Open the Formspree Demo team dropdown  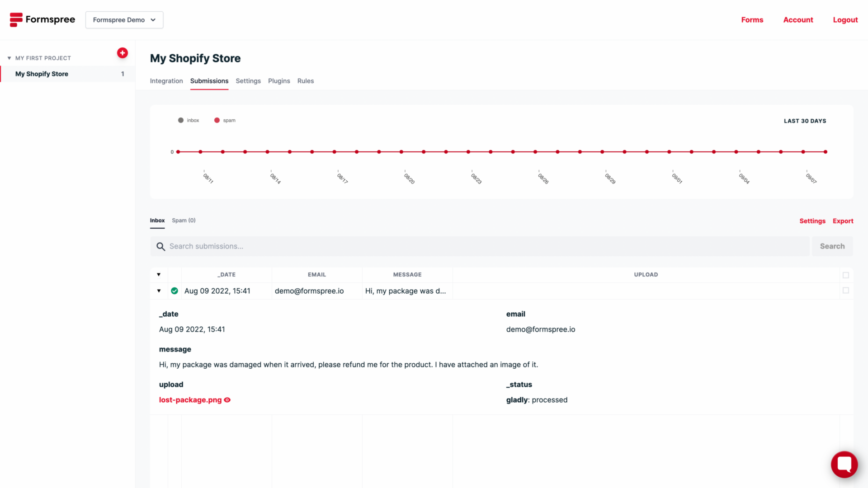point(124,20)
